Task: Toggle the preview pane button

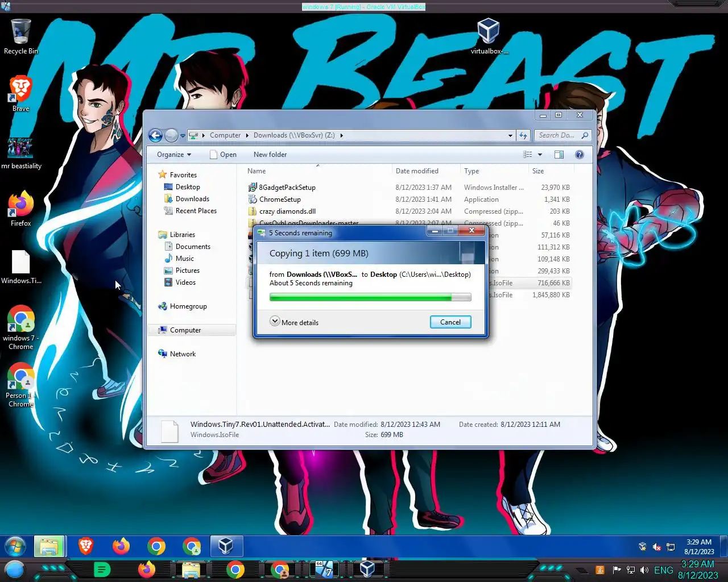Action: tap(559, 155)
